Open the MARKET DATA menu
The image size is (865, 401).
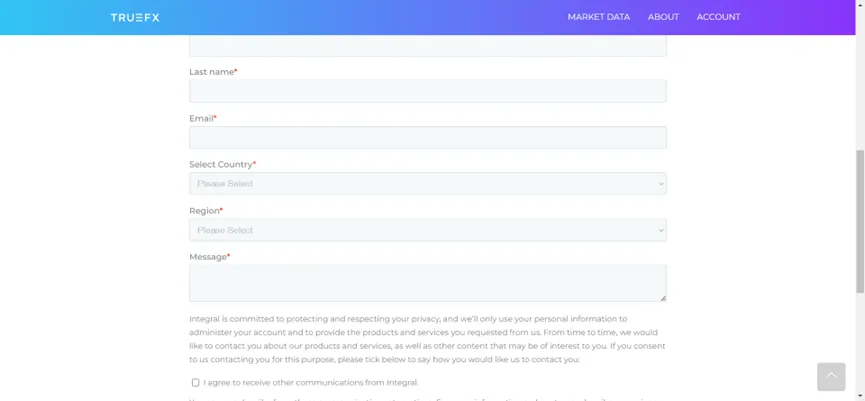tap(599, 17)
